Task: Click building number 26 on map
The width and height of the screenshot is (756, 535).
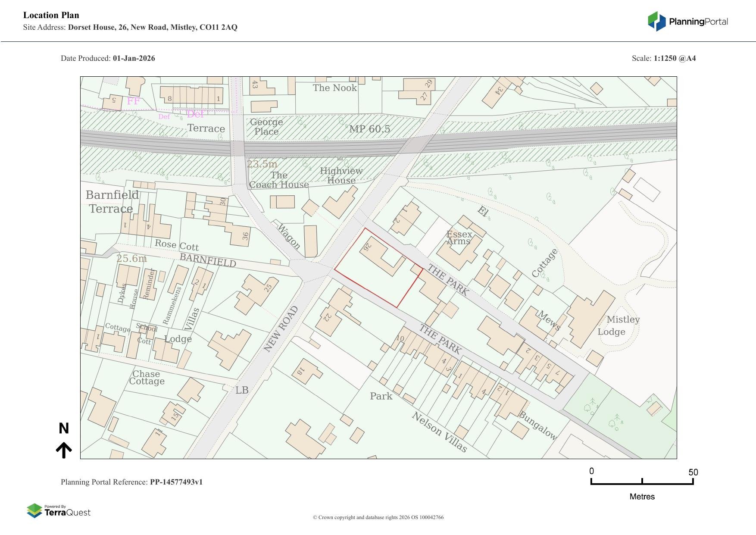Action: click(368, 247)
